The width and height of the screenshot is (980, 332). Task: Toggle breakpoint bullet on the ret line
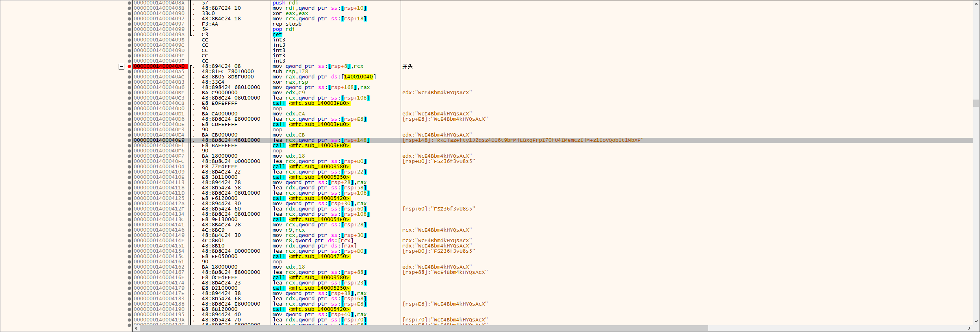click(130, 35)
